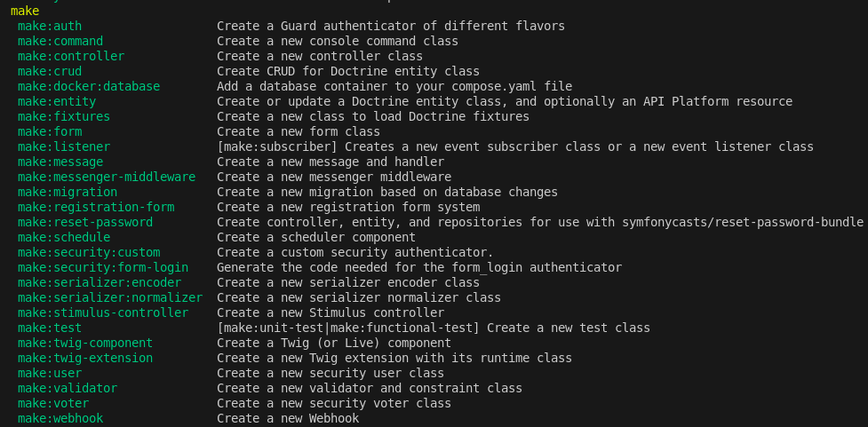Click the make:auth command name
The height and width of the screenshot is (427, 868).
[49, 27]
